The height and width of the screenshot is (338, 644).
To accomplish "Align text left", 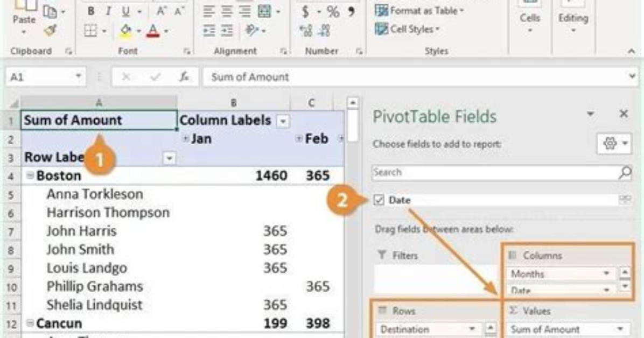I will [x=209, y=11].
